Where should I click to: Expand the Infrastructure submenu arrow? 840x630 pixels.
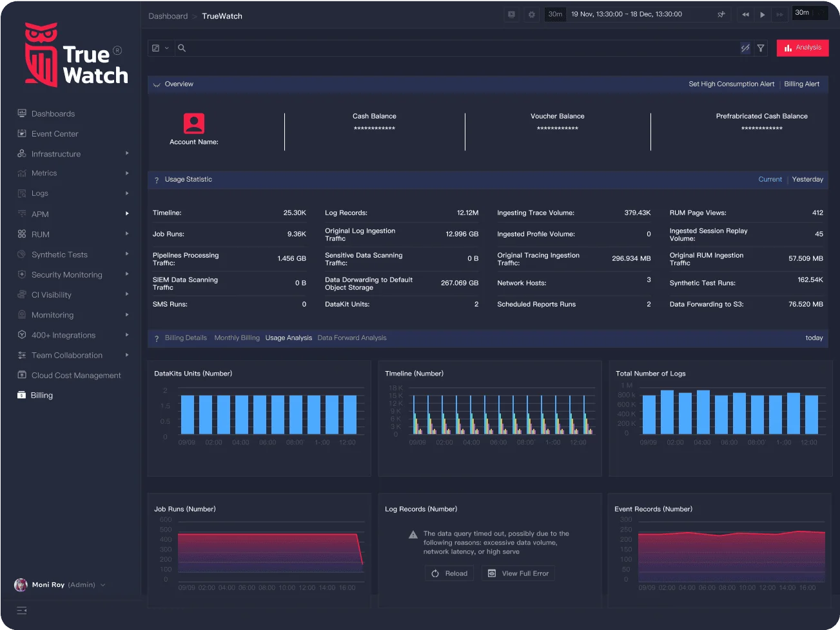tap(127, 153)
